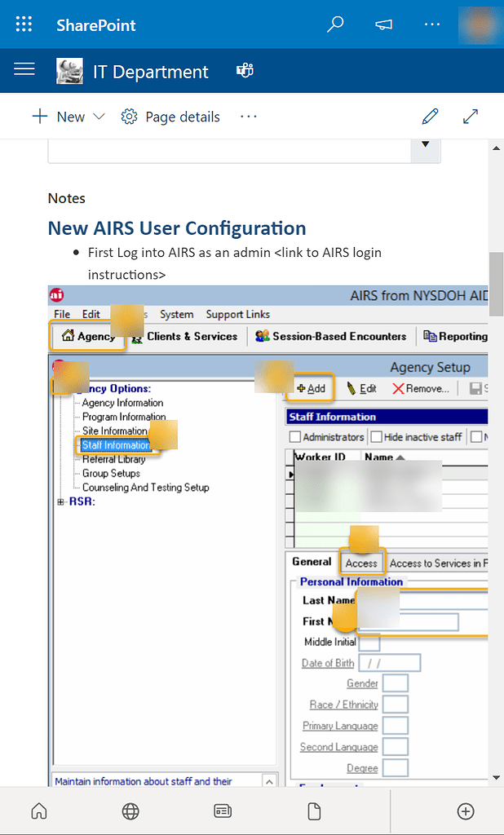Click the search magnifier icon
Screen dimensions: 504x835
pos(335,24)
